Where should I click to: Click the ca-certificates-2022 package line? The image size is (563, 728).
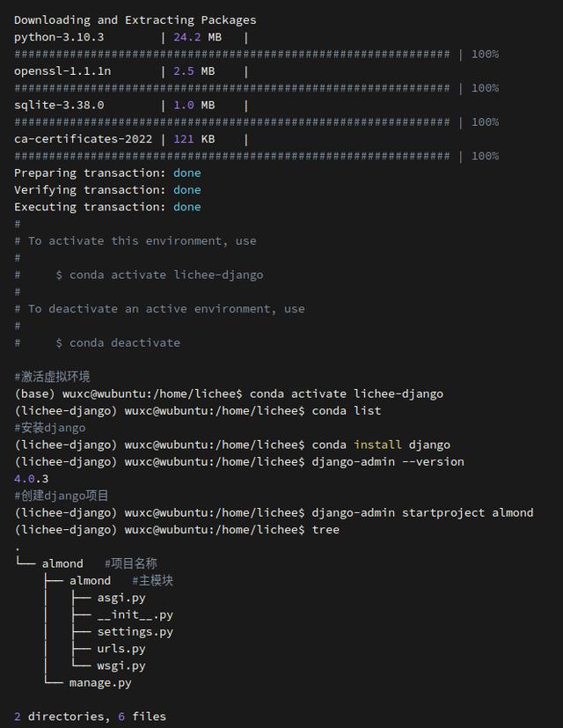point(83,139)
